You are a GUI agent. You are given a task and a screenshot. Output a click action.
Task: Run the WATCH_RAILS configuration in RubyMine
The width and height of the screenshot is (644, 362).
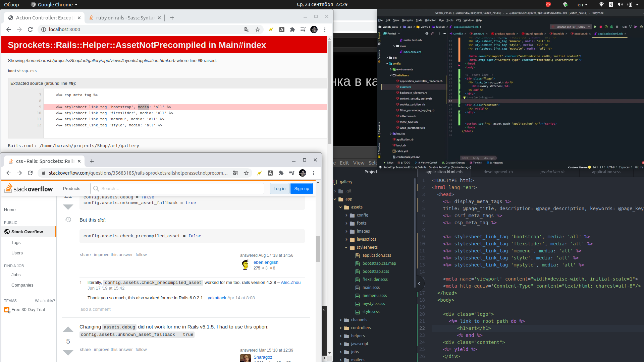tap(595, 27)
